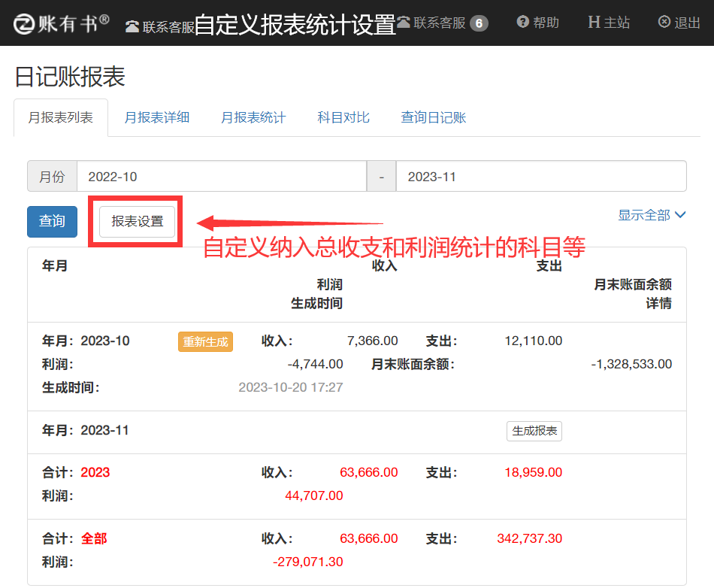Screen dimensions: 714x588
Task: Open 报表设置 report settings
Action: 138,222
